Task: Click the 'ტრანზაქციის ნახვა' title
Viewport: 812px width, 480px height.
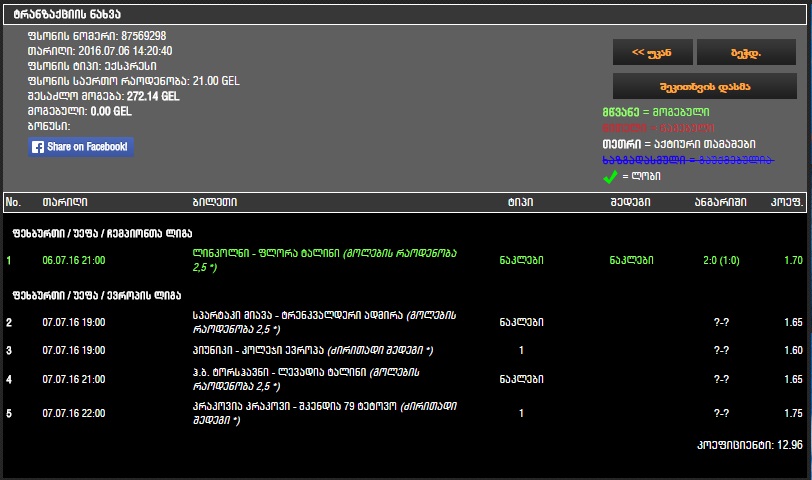Action: (x=67, y=14)
